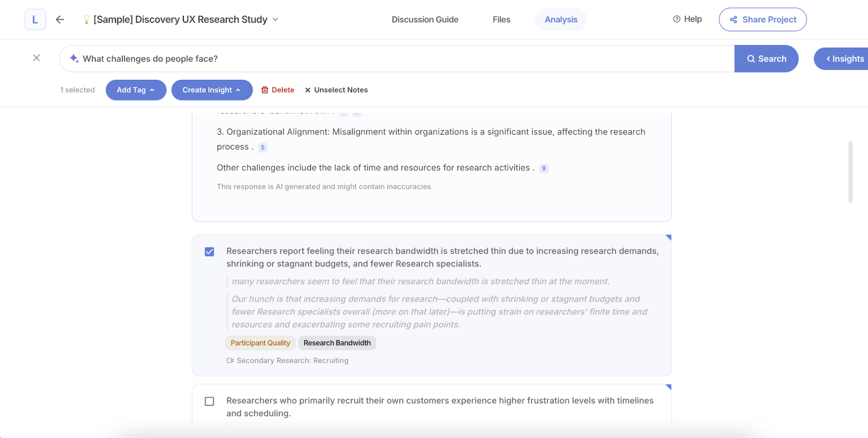Click Unselect Notes
The image size is (868, 438).
point(336,90)
